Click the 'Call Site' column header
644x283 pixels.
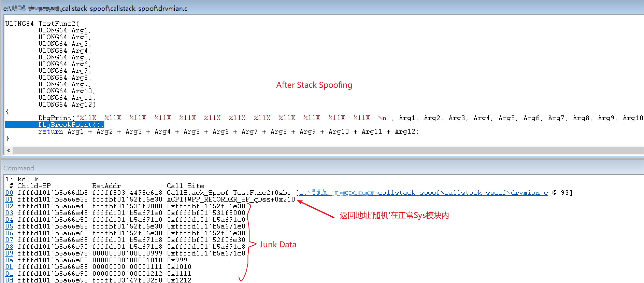pyautogui.click(x=185, y=186)
